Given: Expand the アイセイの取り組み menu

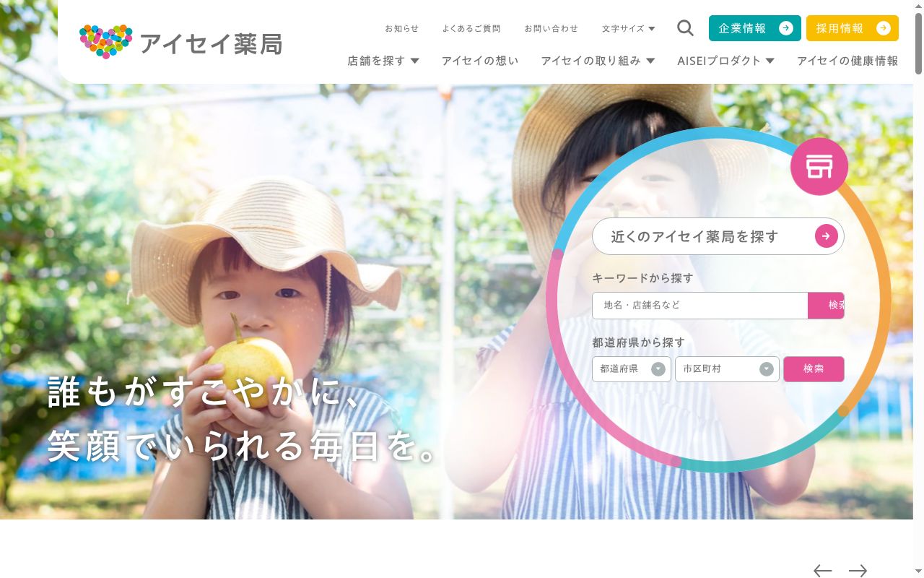Looking at the screenshot, I should point(598,61).
